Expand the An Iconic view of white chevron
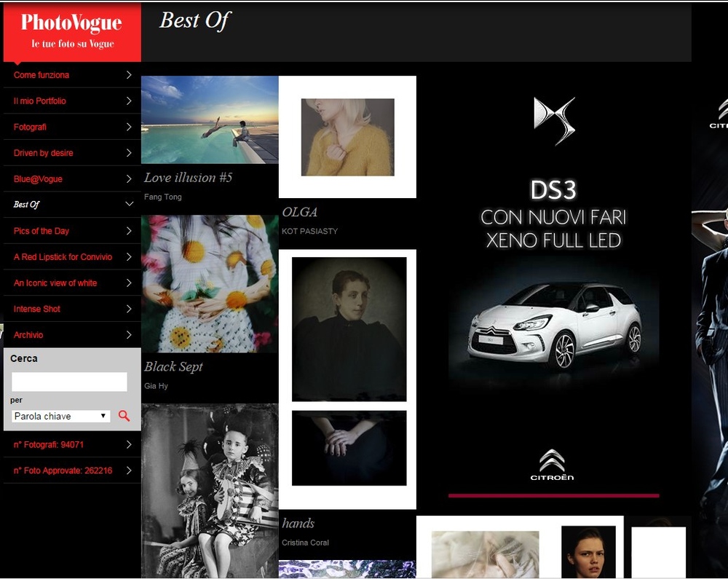The width and height of the screenshot is (728, 579). pos(129,283)
